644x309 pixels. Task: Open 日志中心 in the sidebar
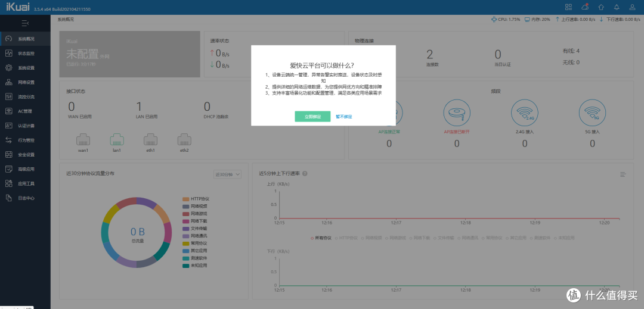coord(26,198)
